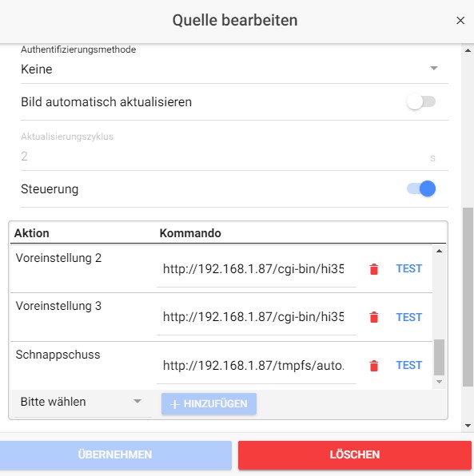Click the Hinzufügen button
Screen dimensions: 474x476
[209, 404]
